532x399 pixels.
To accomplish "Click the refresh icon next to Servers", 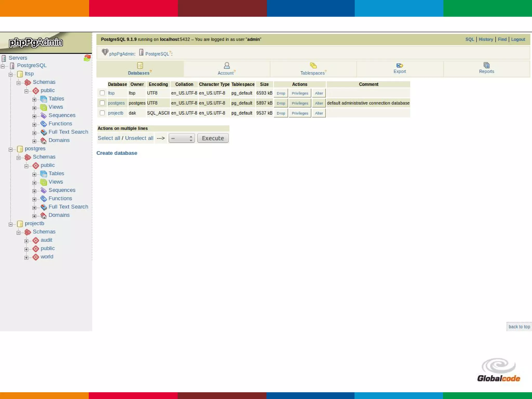I will 87,58.
